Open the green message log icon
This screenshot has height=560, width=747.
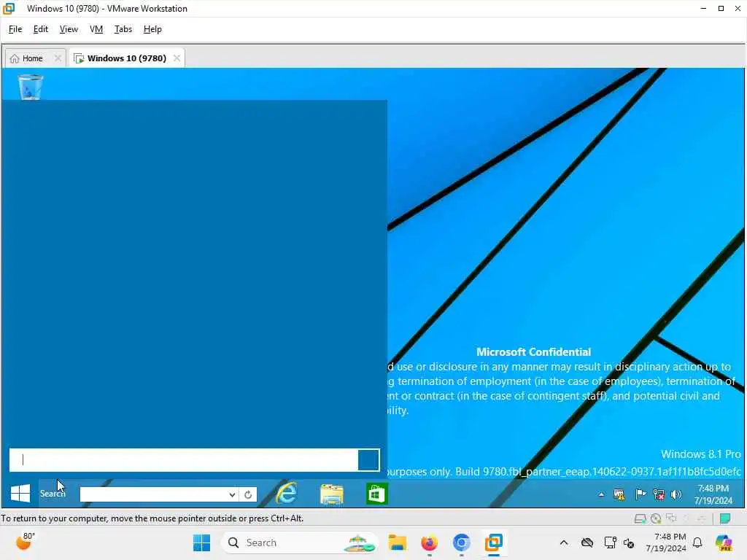pyautogui.click(x=725, y=518)
